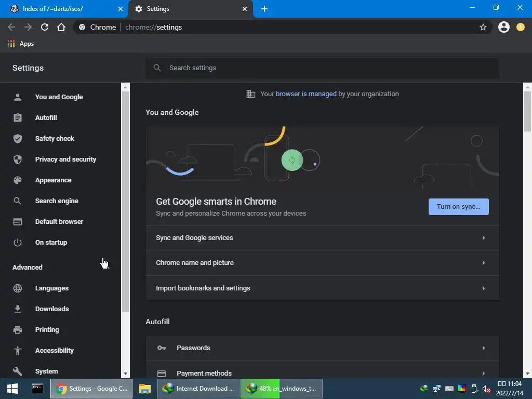Screen dimensions: 532x399
Task: Open the Apps shortcut in bookmarks bar
Action: click(21, 44)
